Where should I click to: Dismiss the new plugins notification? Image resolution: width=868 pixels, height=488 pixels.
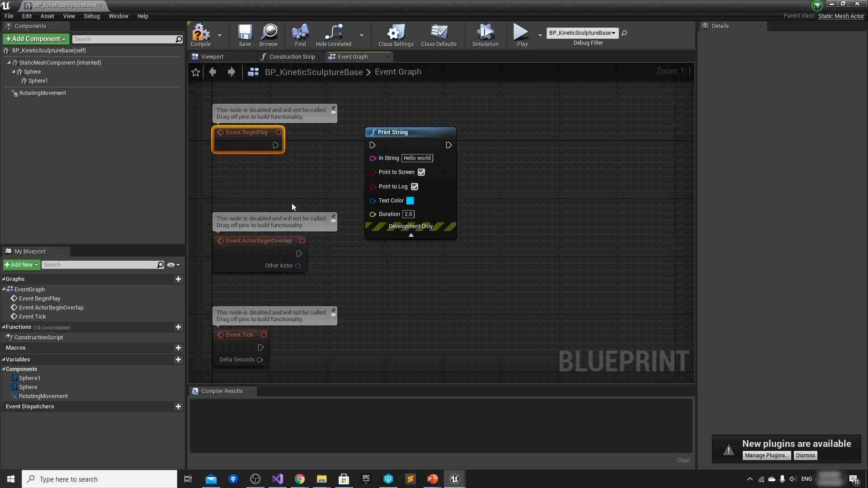(x=805, y=455)
